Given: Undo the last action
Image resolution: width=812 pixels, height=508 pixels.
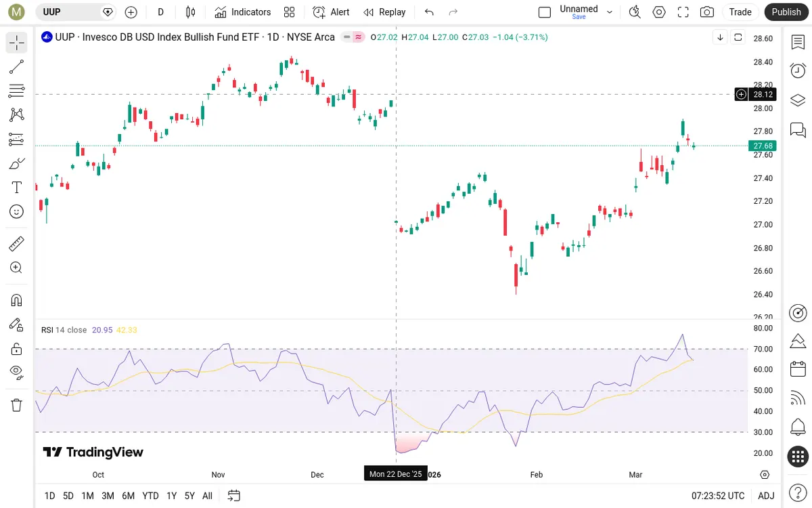Looking at the screenshot, I should pyautogui.click(x=429, y=12).
